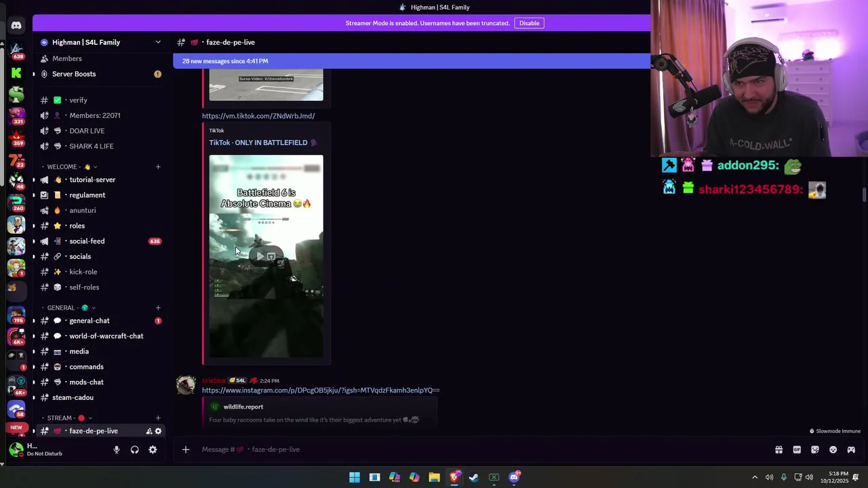Join the SHARK 4 LIFE voice channel

tap(100, 146)
